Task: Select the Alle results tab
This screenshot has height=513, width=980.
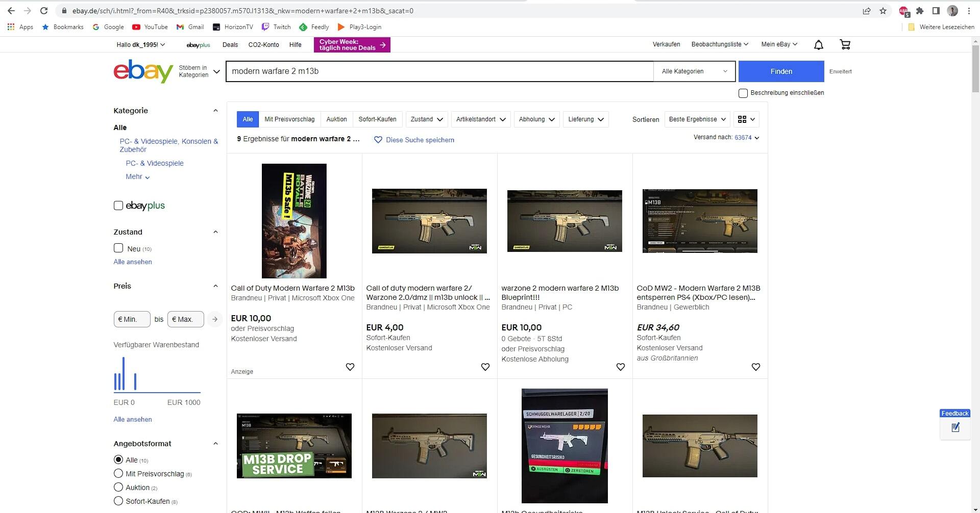Action: 248,119
